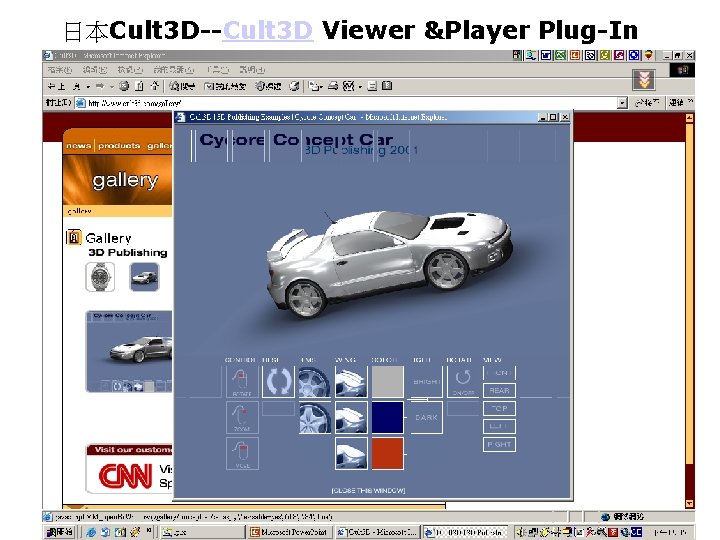Open the Cult3D hyperlink in slide title
720x540 pixels.
[x=268, y=30]
